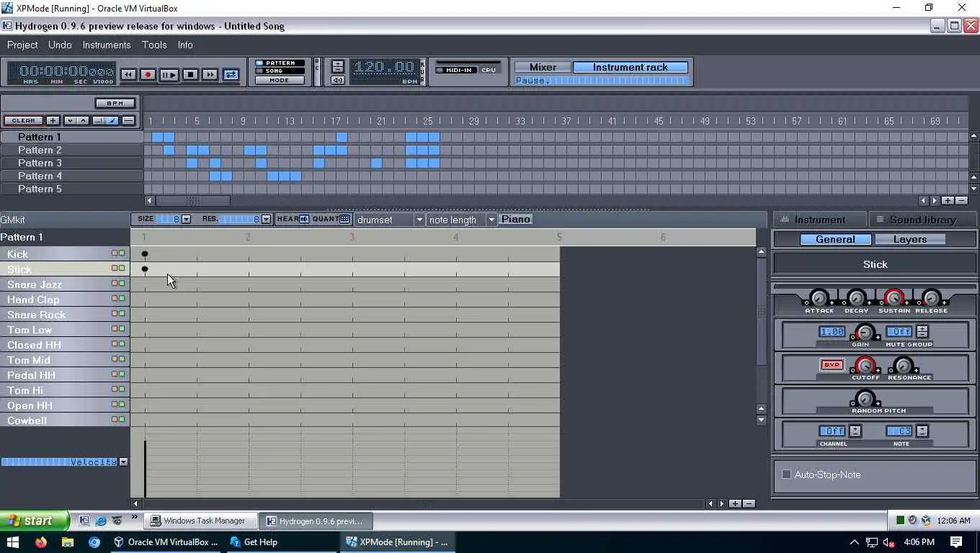Image resolution: width=980 pixels, height=553 pixels.
Task: Click the Mixer button
Action: [x=543, y=67]
